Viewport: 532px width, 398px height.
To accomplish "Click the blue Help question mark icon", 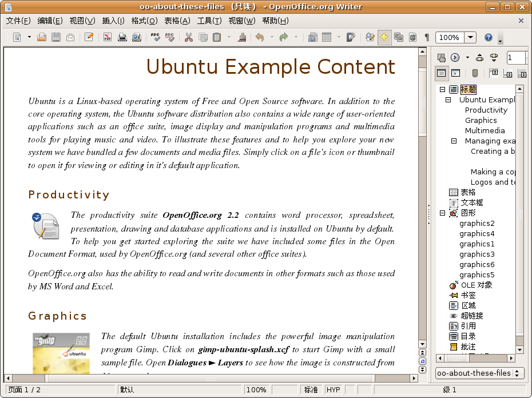I will [x=488, y=37].
